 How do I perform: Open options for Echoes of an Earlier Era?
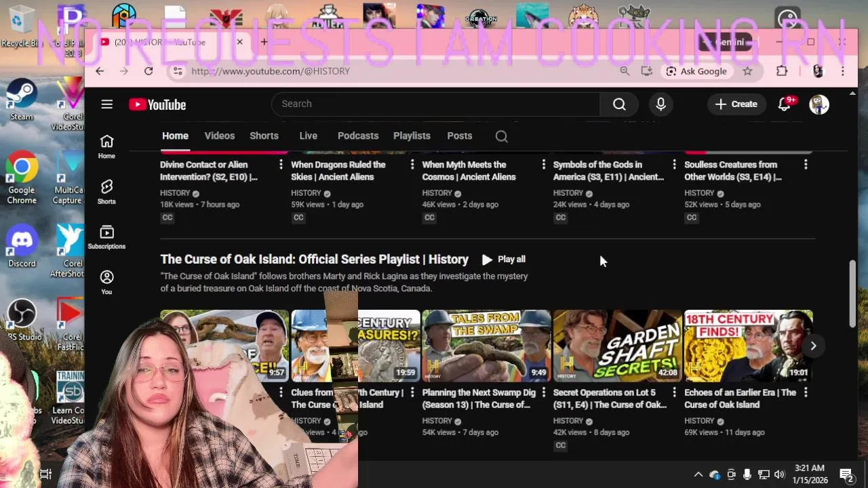[806, 392]
